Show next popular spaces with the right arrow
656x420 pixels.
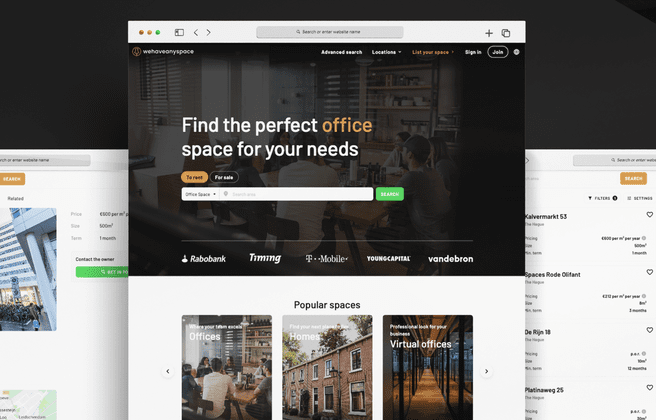486,371
